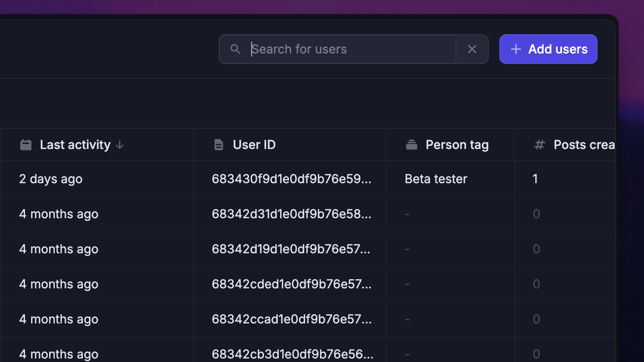Screen dimensions: 644x362
Task: Open the User ID column header
Action: pos(254,145)
